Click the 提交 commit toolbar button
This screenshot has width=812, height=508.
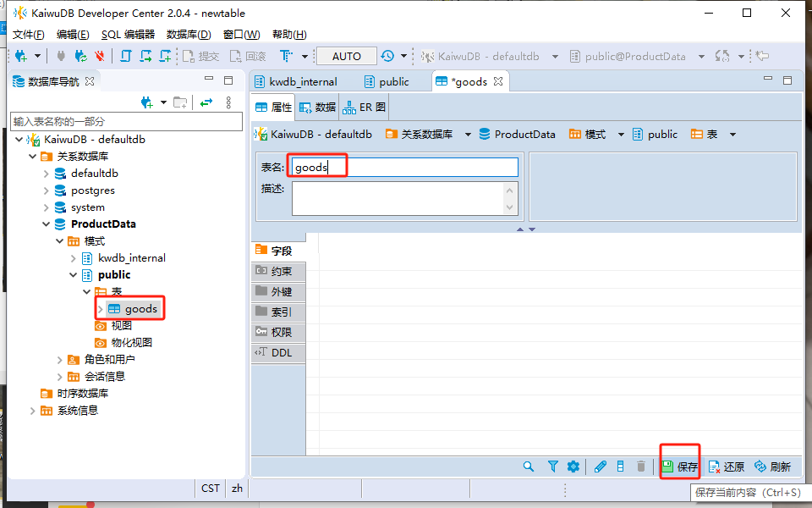(x=201, y=56)
